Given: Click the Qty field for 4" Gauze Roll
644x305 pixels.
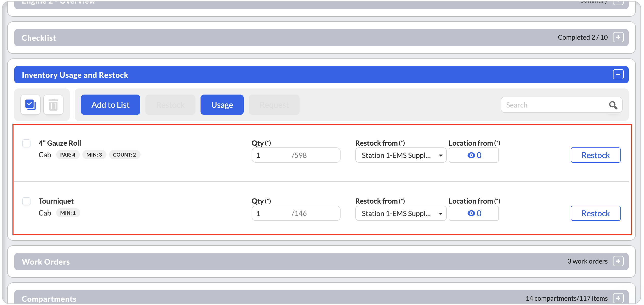Looking at the screenshot, I should tap(296, 155).
